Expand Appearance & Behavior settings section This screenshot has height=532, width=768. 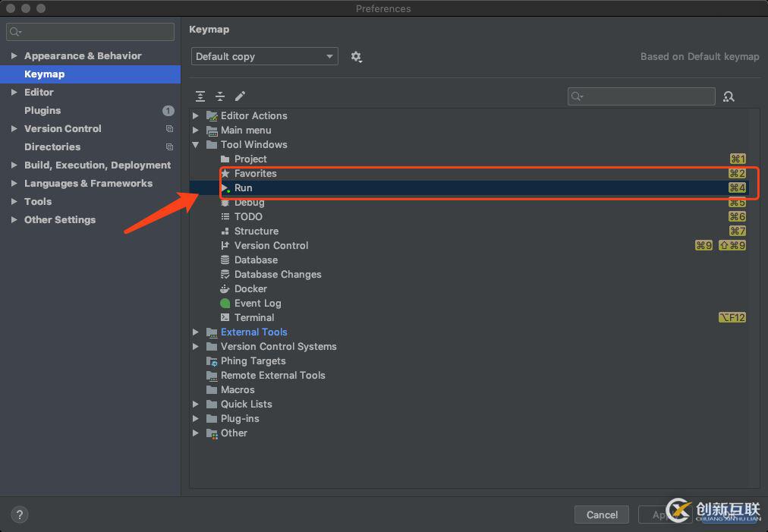click(x=14, y=56)
